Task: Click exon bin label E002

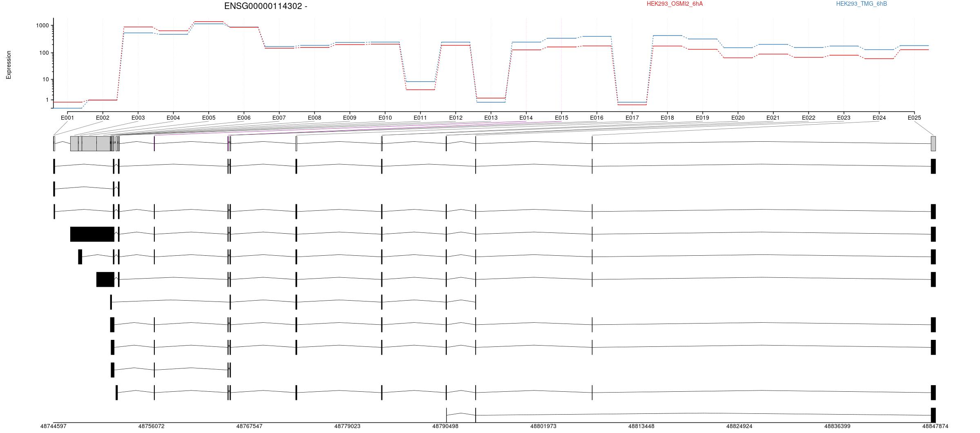Action: pyautogui.click(x=102, y=118)
